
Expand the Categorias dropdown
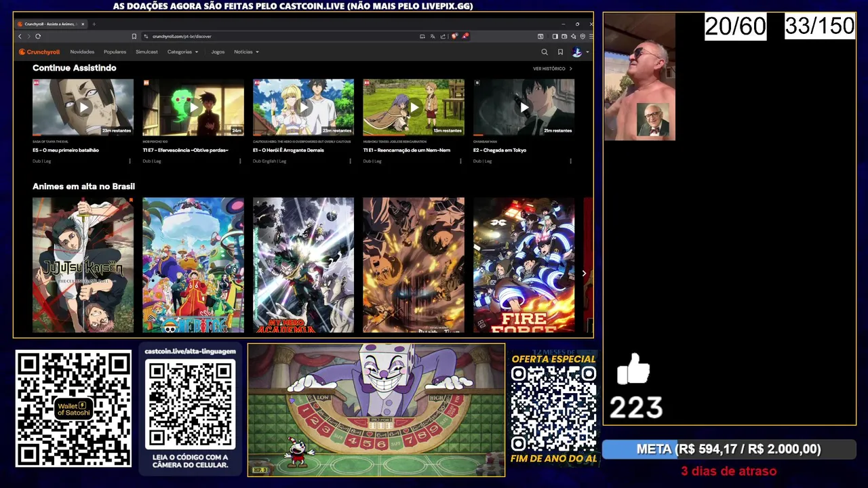pos(182,52)
